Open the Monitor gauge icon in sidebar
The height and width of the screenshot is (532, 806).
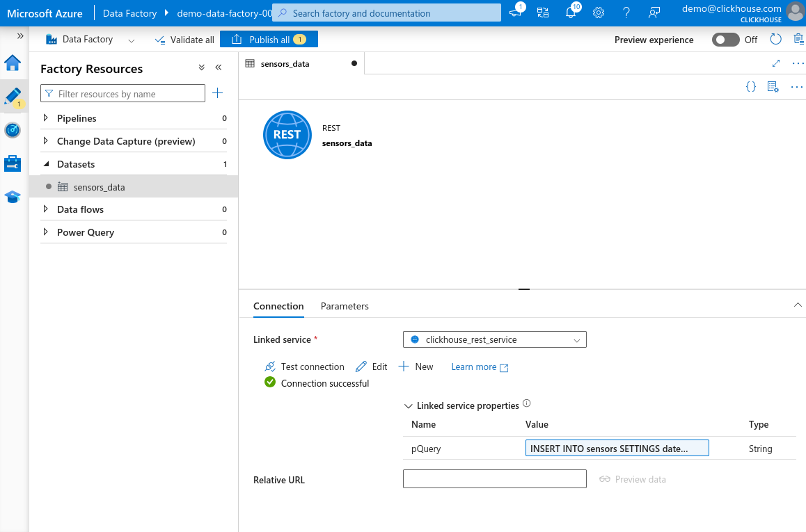click(x=13, y=130)
